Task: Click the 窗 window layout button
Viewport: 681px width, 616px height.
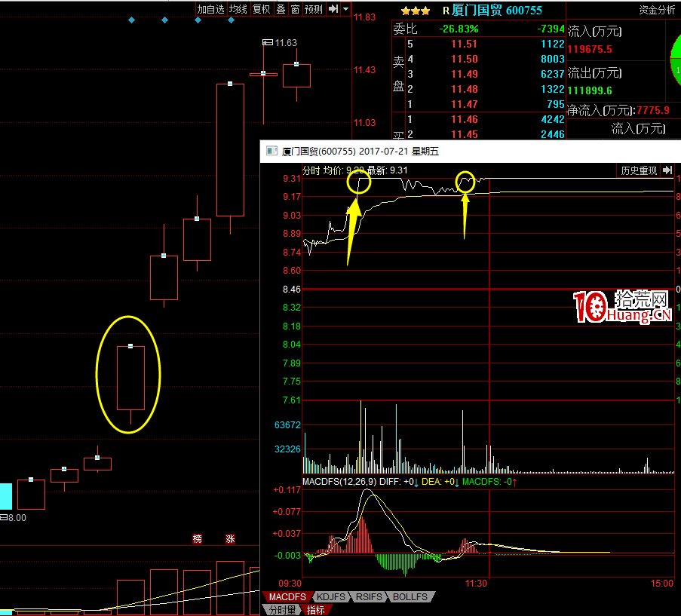Action: [296, 9]
